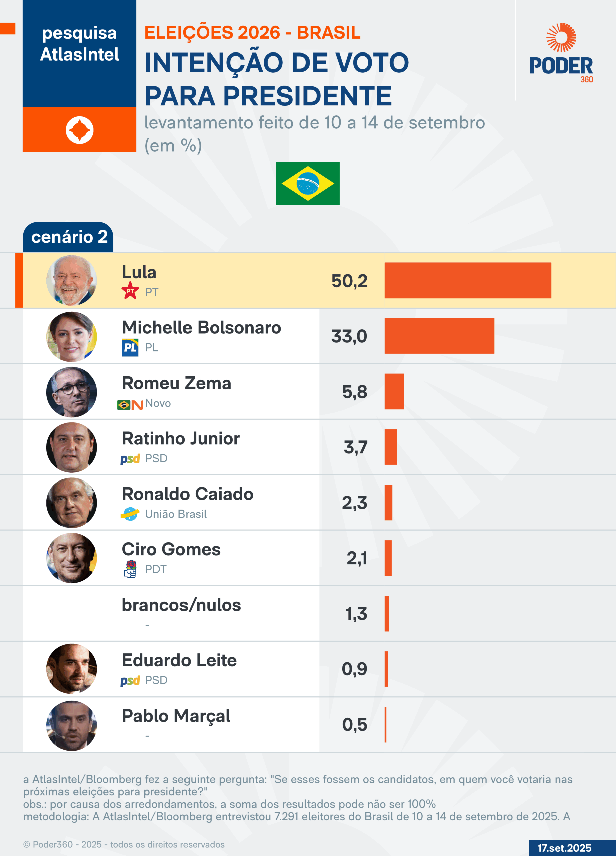
Task: Click the blue PL party logo
Action: click(130, 347)
